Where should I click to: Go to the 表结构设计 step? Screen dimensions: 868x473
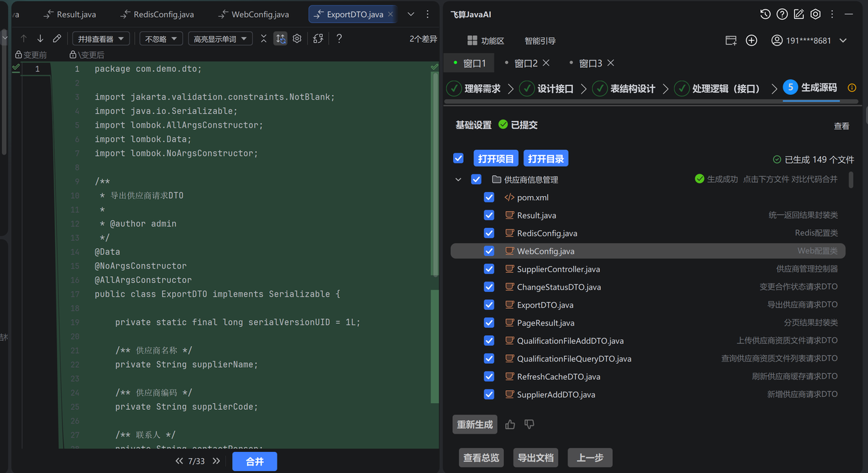(625, 88)
